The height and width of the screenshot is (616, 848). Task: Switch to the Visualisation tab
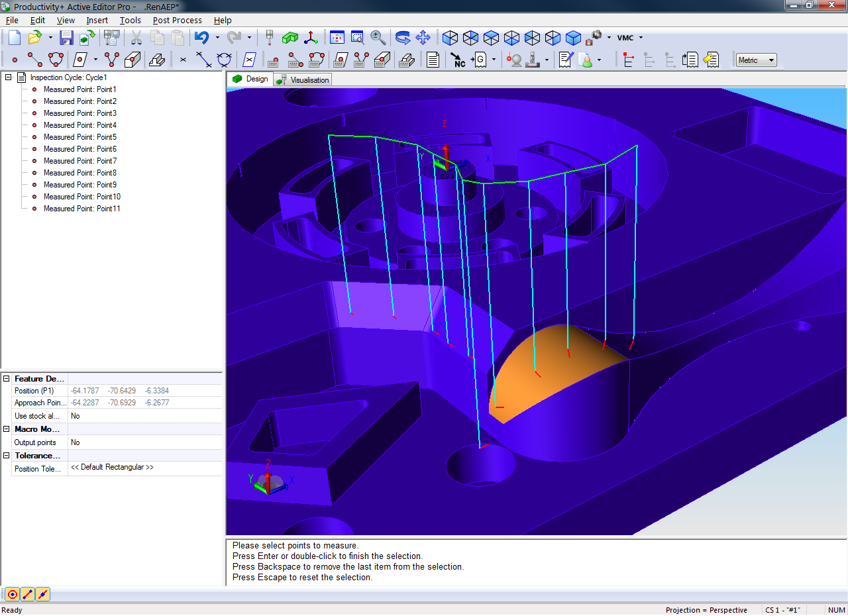tap(303, 80)
